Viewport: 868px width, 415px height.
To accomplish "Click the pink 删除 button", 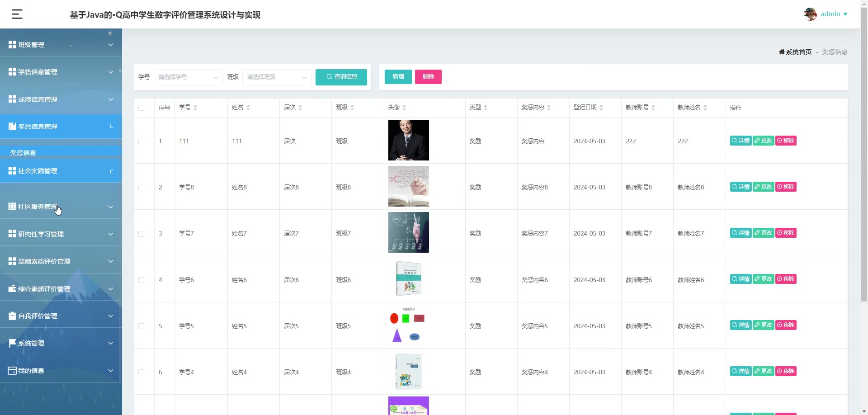I will 428,77.
